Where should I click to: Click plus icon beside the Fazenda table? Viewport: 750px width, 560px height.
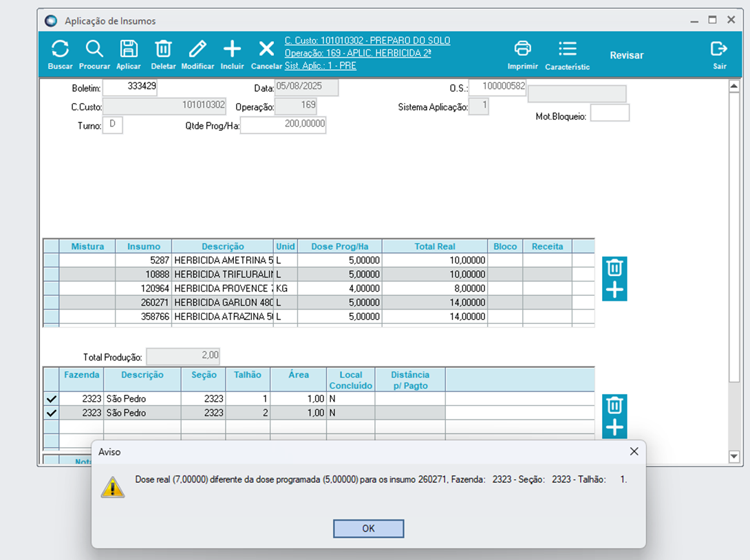[614, 427]
